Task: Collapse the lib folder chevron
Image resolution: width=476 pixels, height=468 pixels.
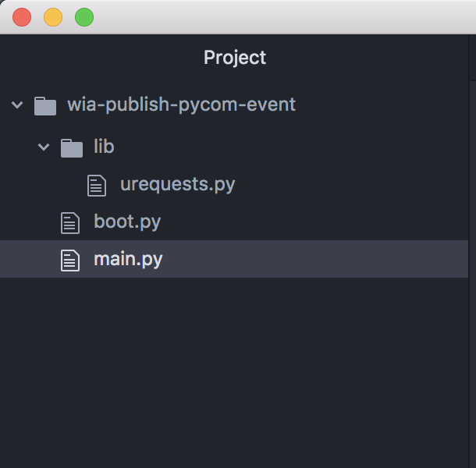Action: tap(44, 147)
